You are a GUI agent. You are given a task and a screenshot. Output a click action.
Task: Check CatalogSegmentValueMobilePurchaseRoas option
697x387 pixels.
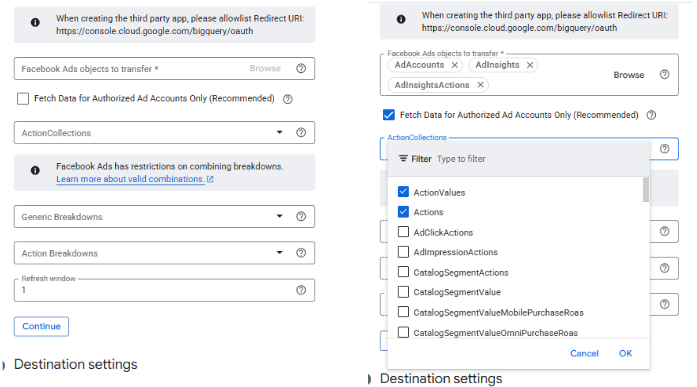coord(403,311)
